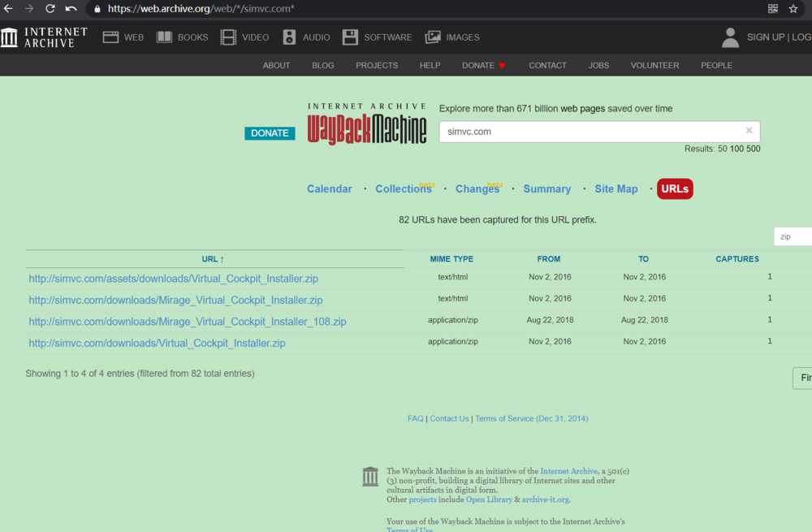Image resolution: width=812 pixels, height=532 pixels.
Task: Open the projects footer link
Action: click(x=422, y=500)
